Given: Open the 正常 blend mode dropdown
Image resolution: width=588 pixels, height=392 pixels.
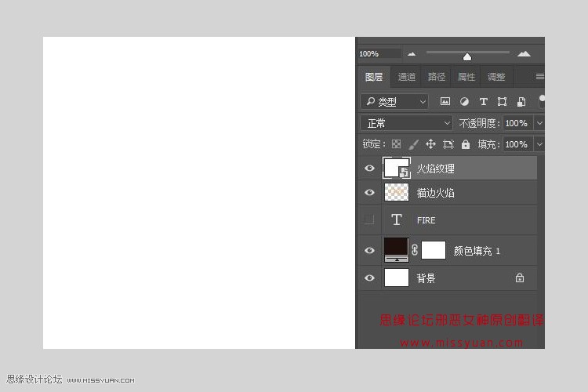Looking at the screenshot, I should point(406,123).
